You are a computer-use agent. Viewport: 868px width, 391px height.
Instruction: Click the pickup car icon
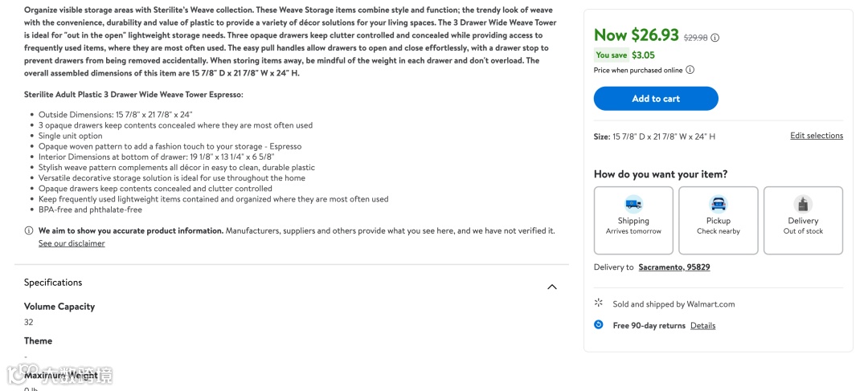[718, 204]
